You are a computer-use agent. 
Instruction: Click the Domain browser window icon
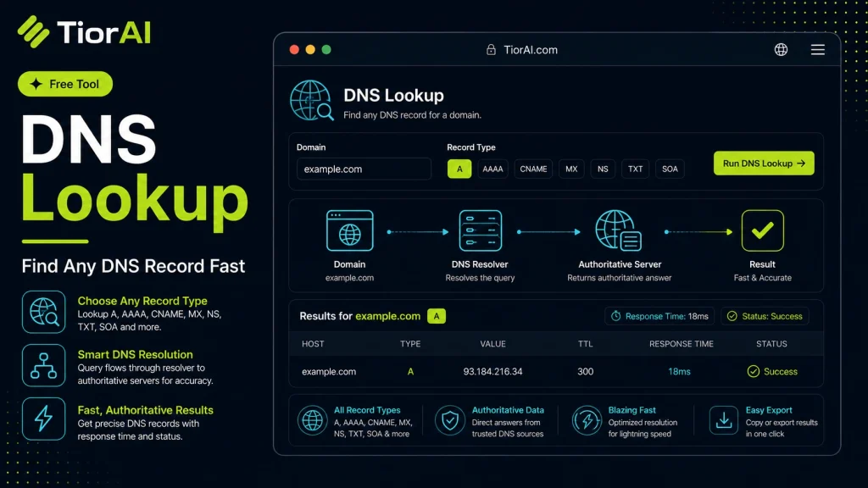pos(349,230)
